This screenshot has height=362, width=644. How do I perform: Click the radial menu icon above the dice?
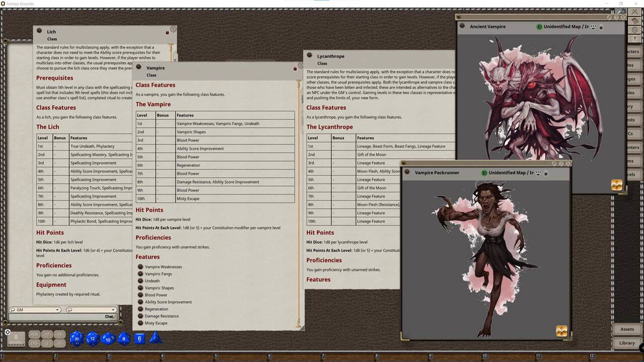pyautogui.click(x=7, y=332)
